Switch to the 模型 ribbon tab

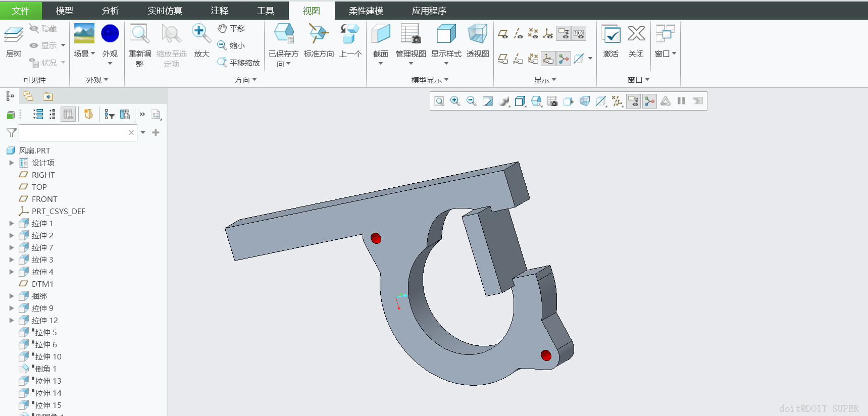[x=64, y=11]
